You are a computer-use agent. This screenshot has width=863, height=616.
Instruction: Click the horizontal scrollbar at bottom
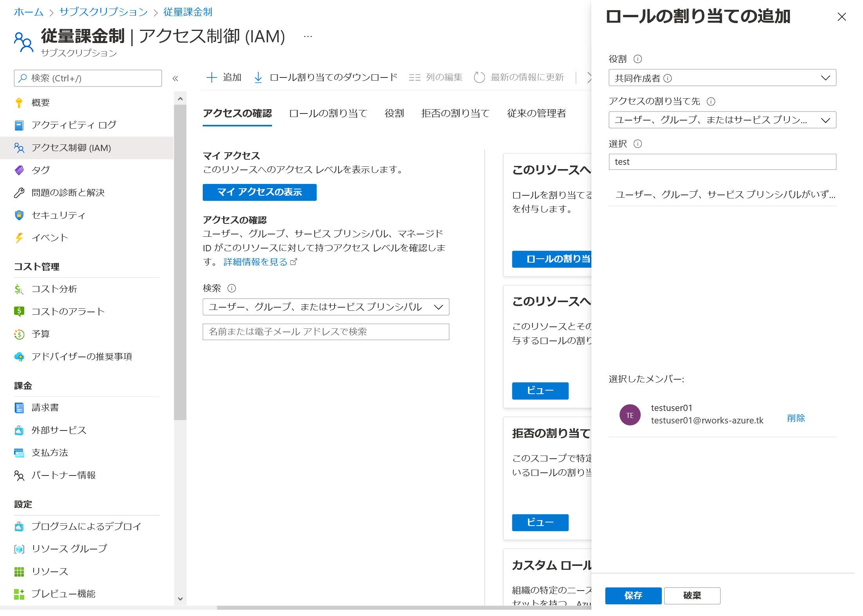click(403, 608)
